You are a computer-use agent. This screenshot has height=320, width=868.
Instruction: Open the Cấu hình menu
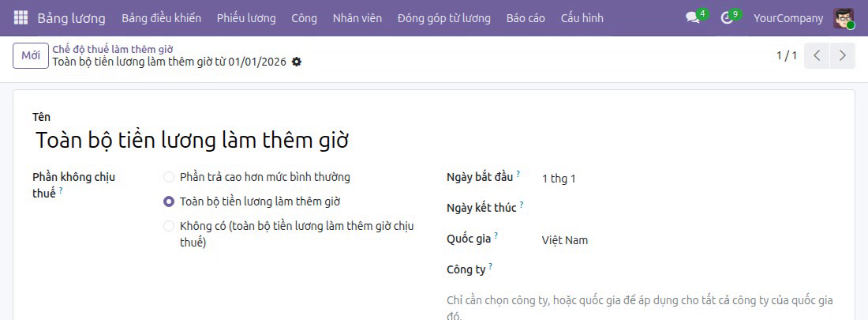pyautogui.click(x=582, y=18)
